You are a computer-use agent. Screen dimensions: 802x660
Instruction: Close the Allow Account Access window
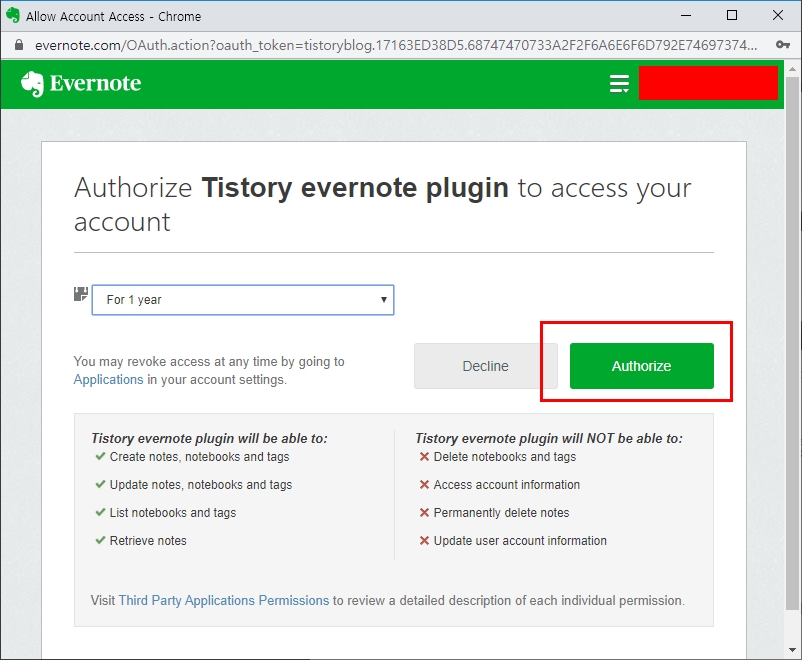point(778,16)
